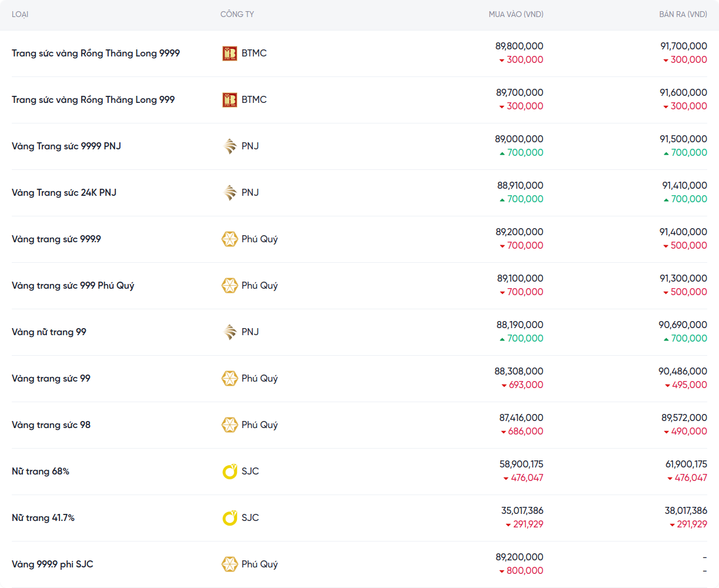Image resolution: width=719 pixels, height=588 pixels.
Task: Click BTMC logo in Rồng Thăng Long 999 row
Action: [229, 100]
